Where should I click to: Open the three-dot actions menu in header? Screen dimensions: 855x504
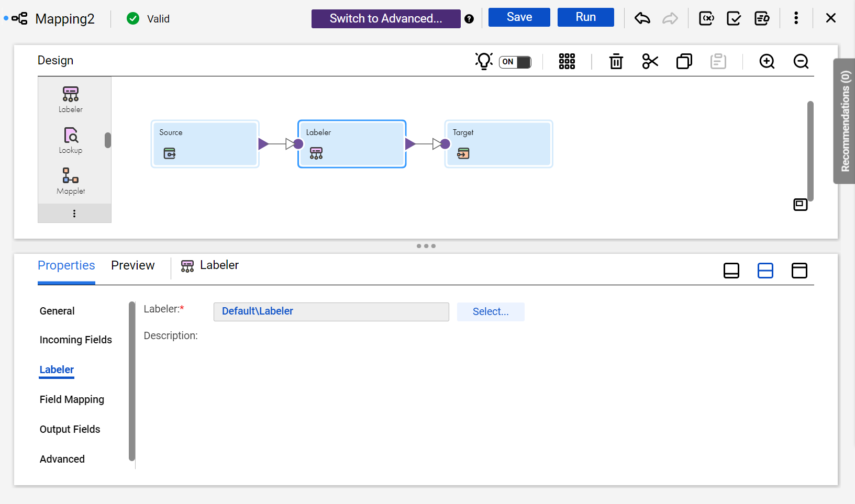[x=796, y=18]
